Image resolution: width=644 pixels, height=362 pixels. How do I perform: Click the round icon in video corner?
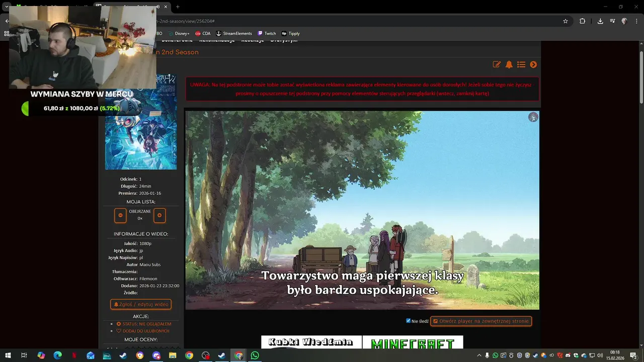point(533,117)
